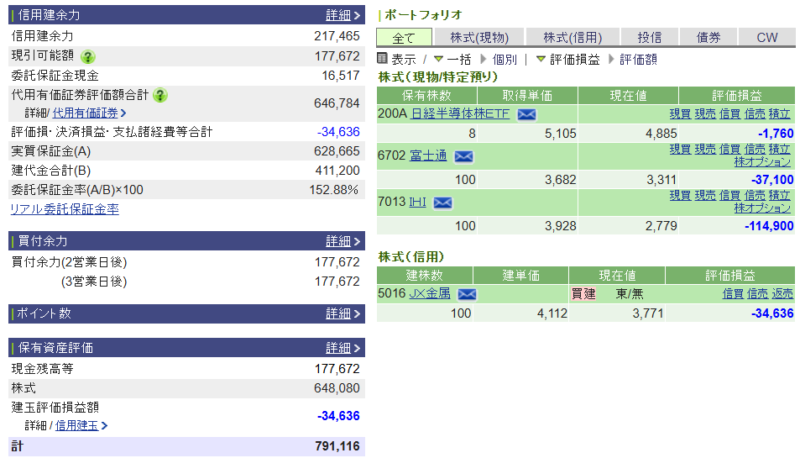The width and height of the screenshot is (800, 458).
Task: Click 積立 for 富士通
Action: [780, 149]
